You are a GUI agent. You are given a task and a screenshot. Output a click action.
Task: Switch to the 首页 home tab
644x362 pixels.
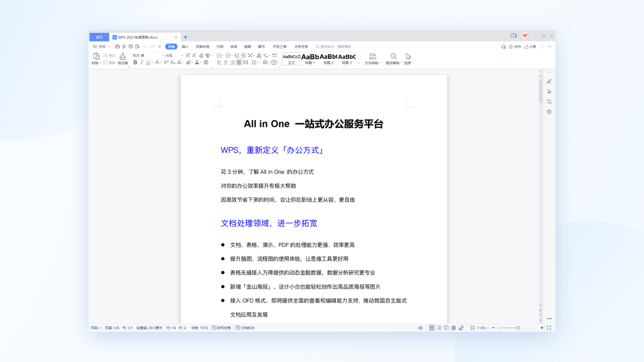(x=99, y=37)
